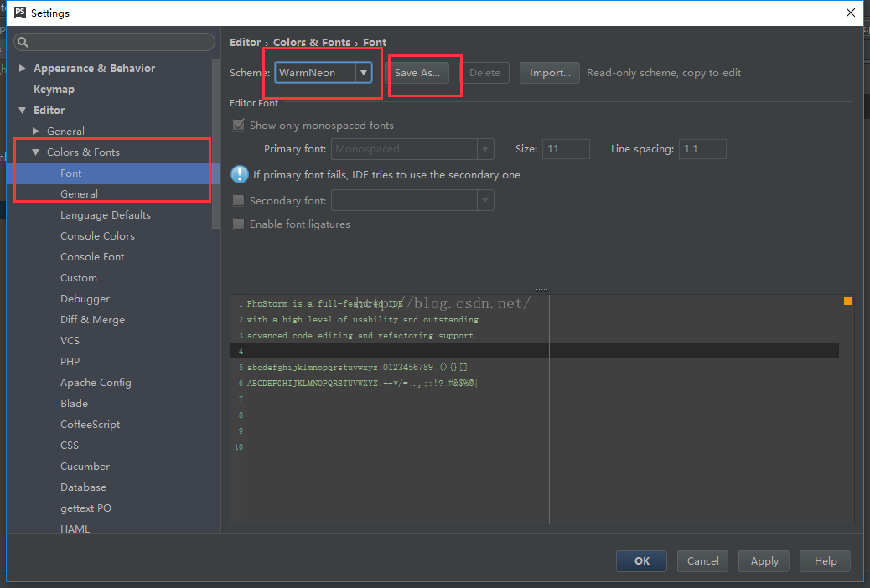Click the settings tree vertical scrollbar
Screen dimensions: 870x588
point(216,143)
